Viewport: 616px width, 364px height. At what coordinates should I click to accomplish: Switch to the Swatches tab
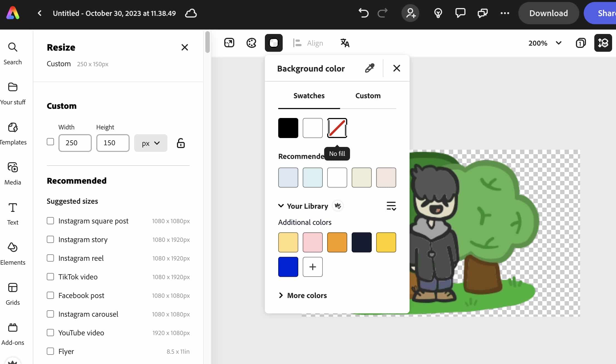point(309,95)
